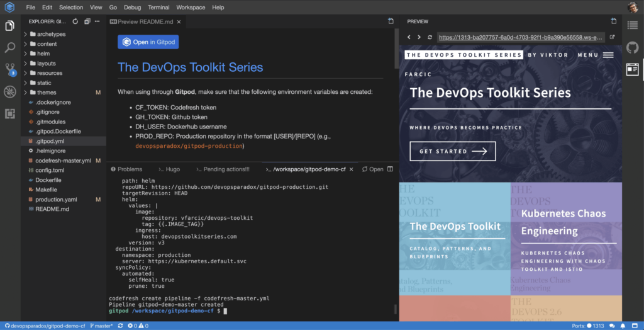Open The DevOps Toolkit book tile

[455, 238]
